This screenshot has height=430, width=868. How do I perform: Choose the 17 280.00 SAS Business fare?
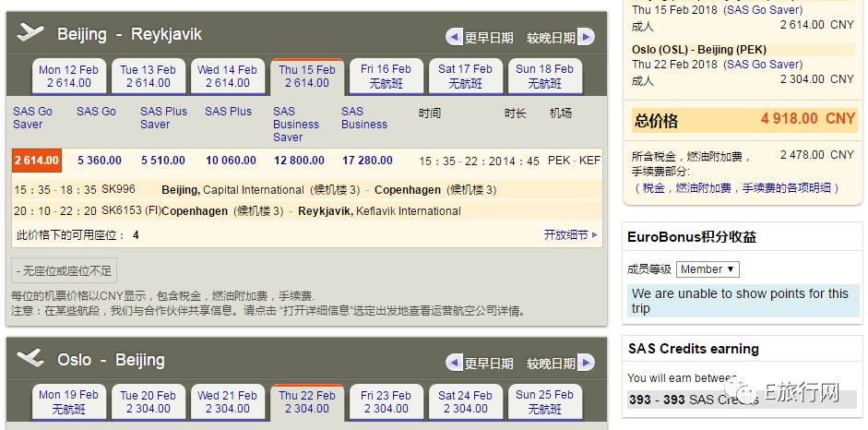pos(367,161)
